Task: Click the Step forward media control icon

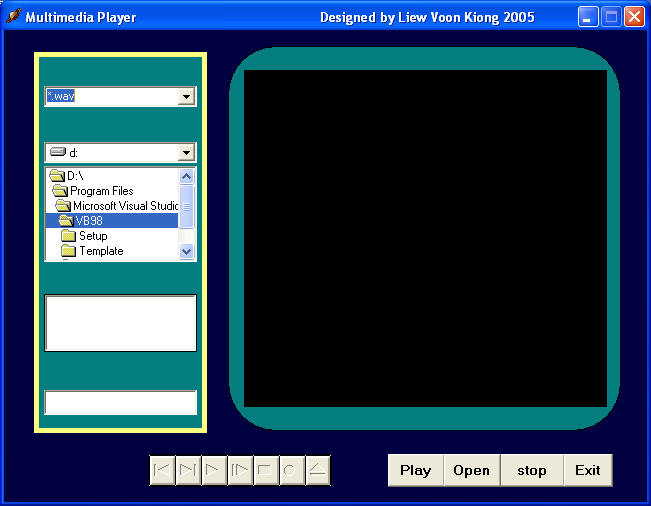Action: 240,471
